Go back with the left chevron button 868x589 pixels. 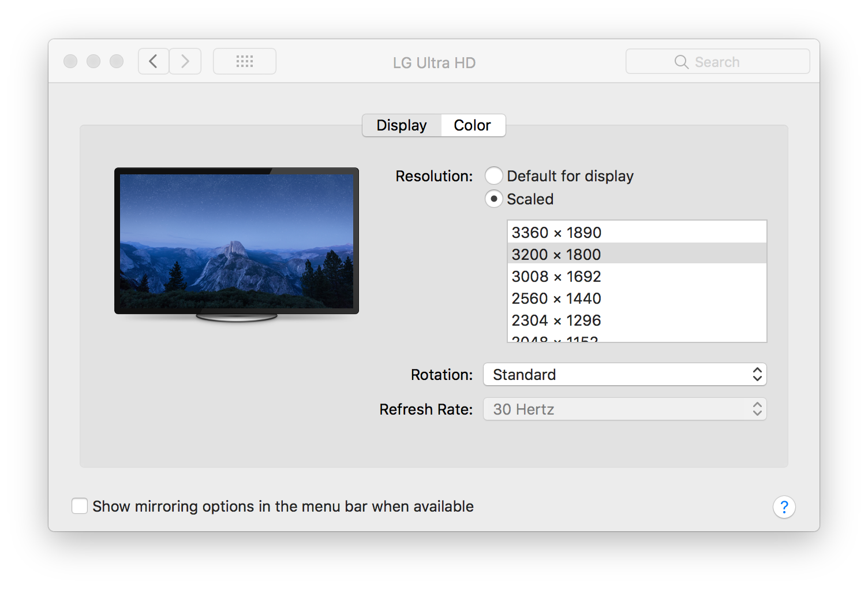point(154,61)
